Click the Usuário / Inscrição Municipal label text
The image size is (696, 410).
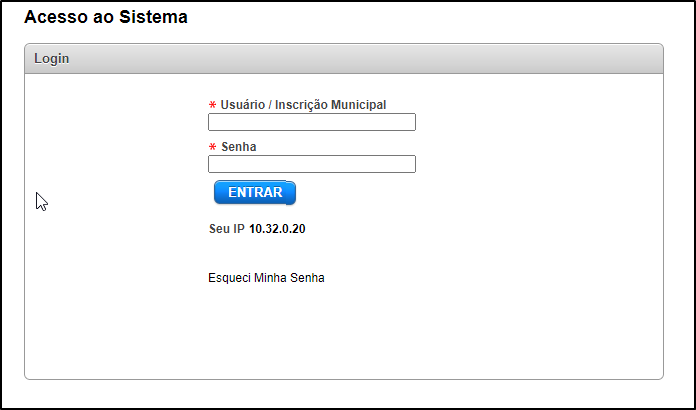tap(303, 104)
